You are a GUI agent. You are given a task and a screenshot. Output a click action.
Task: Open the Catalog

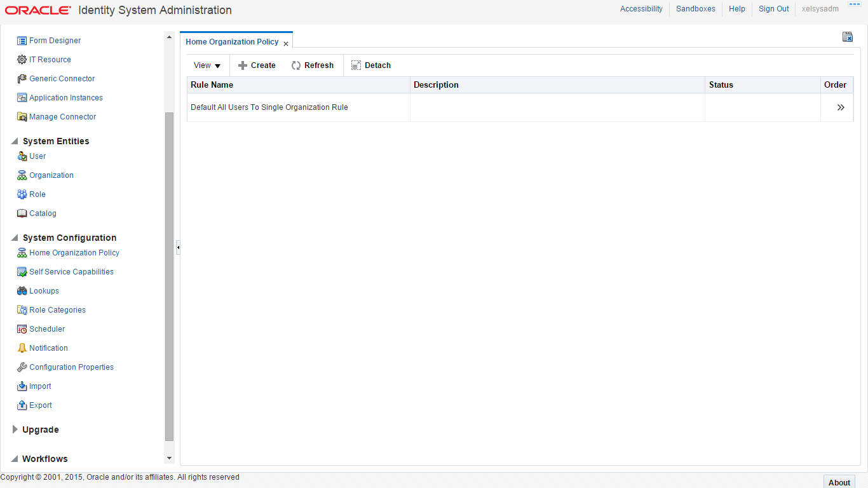tap(42, 213)
